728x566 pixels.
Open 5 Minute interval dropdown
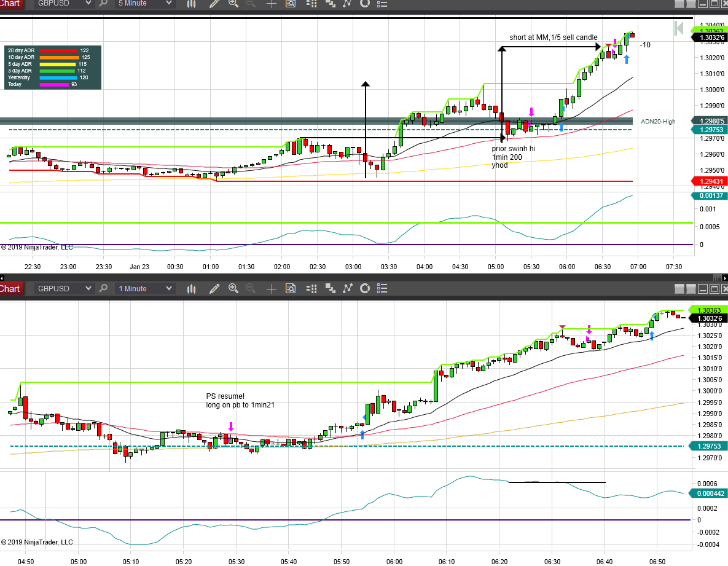point(145,4)
